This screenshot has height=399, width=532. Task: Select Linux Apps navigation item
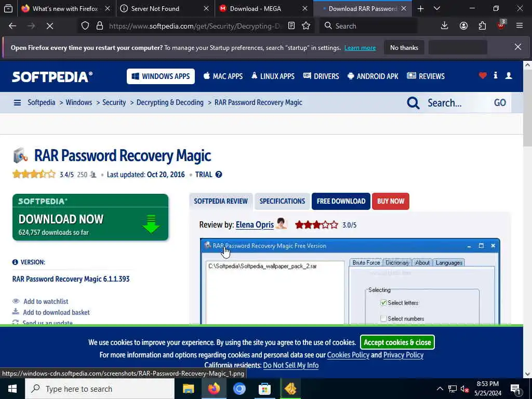point(273,76)
